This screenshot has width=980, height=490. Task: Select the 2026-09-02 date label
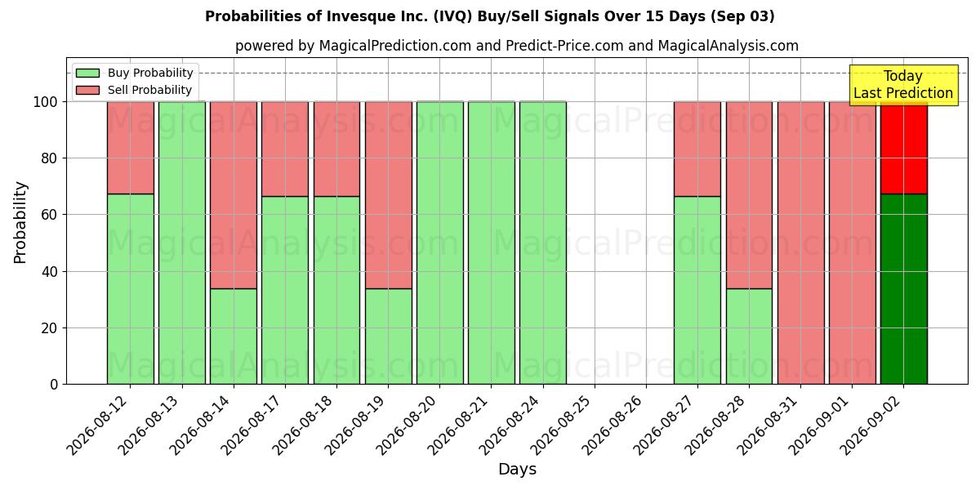click(x=872, y=424)
